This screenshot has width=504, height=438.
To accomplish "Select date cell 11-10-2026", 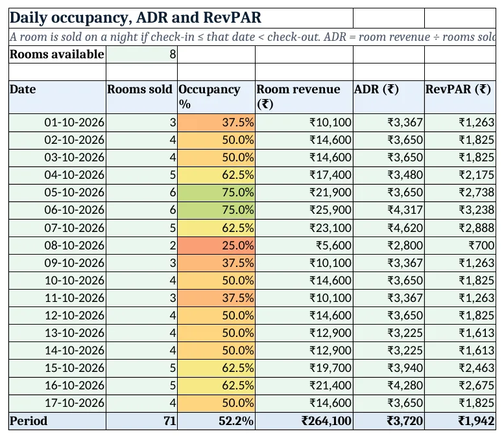I will tap(57, 298).
